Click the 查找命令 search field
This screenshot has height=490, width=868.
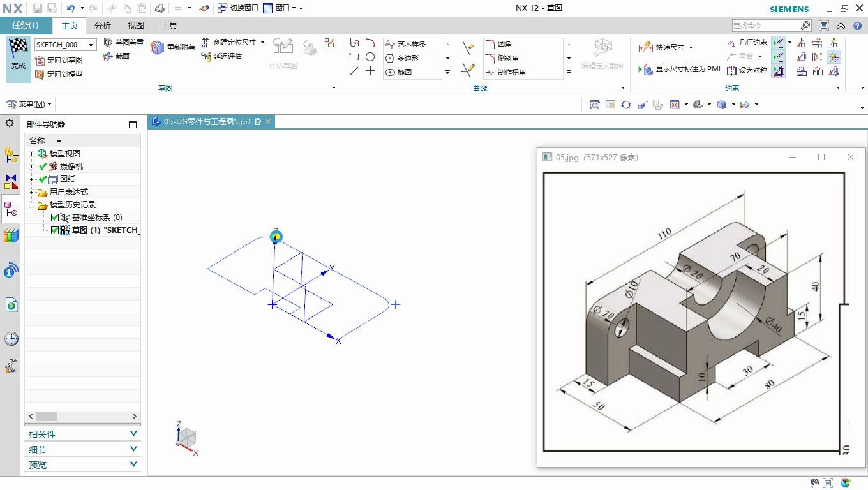[x=765, y=26]
